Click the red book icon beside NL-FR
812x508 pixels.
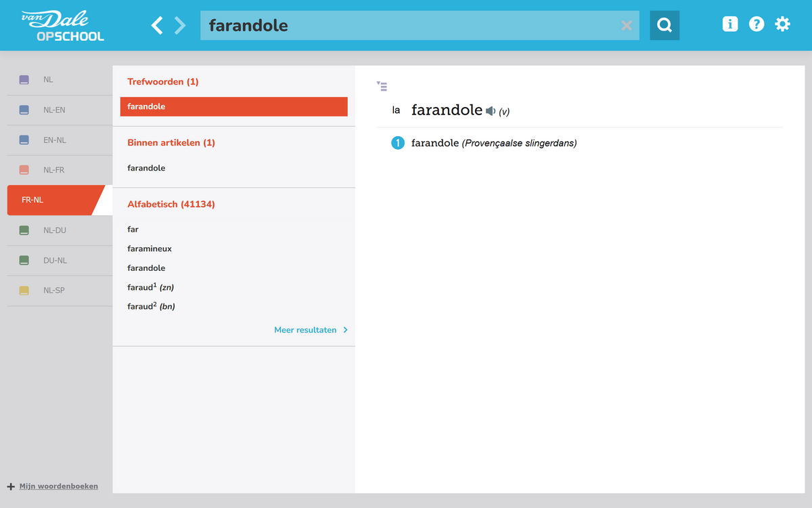click(24, 170)
